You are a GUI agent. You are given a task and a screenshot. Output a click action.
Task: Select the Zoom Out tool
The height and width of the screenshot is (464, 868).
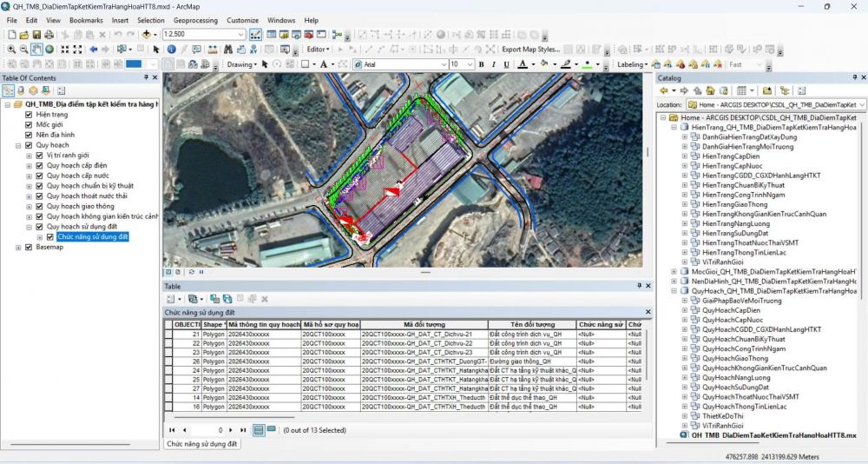23,50
